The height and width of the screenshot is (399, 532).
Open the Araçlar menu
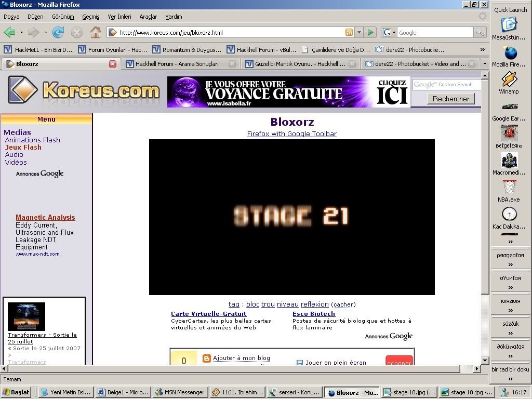(148, 17)
